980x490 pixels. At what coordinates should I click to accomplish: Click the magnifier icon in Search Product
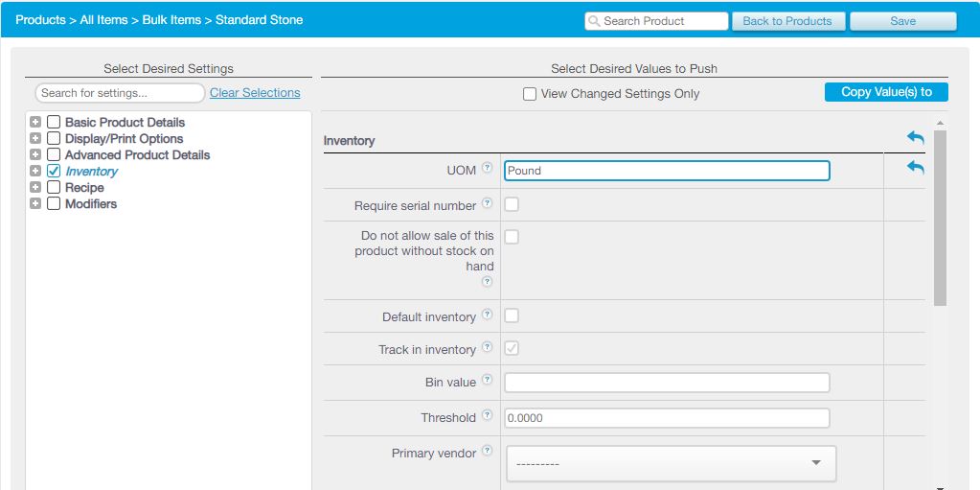[x=594, y=21]
